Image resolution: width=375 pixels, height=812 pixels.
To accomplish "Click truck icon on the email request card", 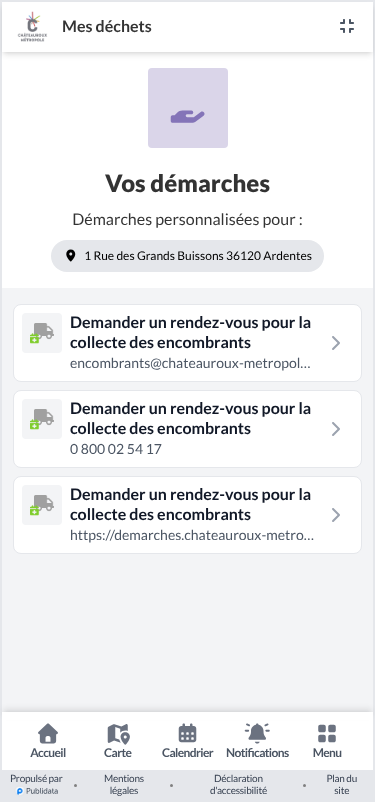I will click(x=42, y=333).
